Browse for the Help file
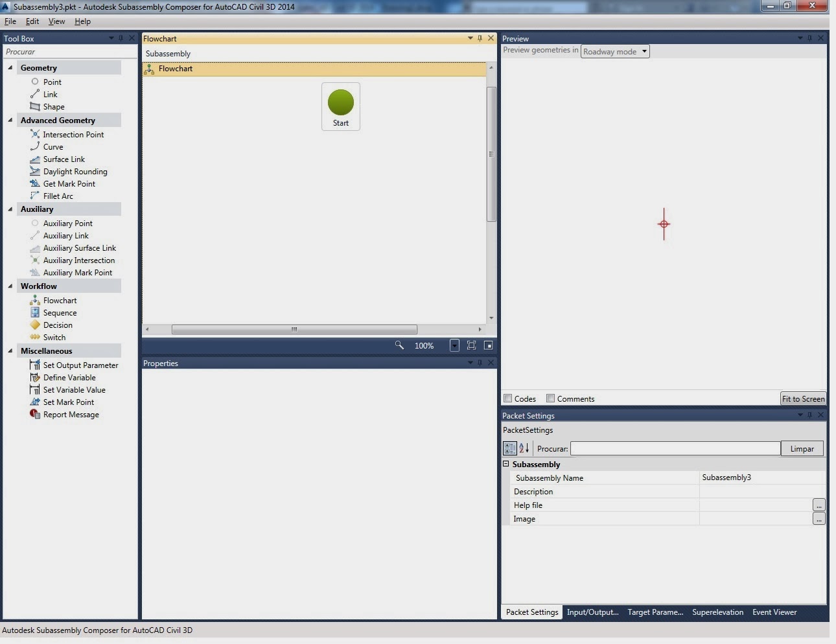This screenshot has width=836, height=644. (819, 505)
